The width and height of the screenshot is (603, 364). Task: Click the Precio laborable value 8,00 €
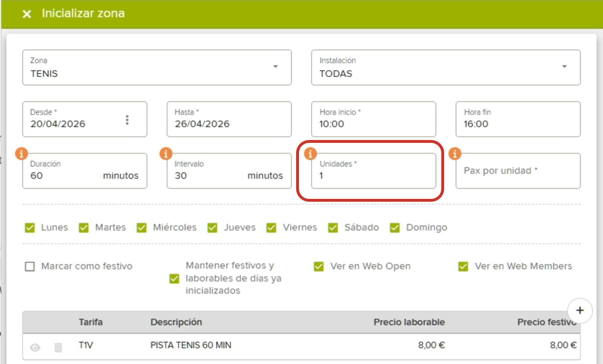click(x=432, y=345)
